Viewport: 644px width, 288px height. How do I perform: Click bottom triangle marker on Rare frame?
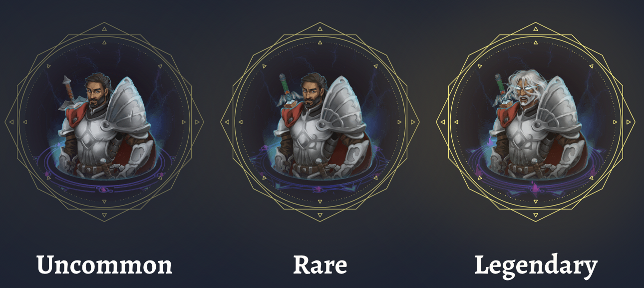(x=320, y=215)
